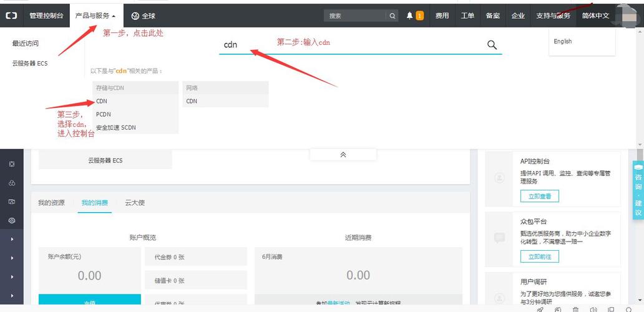Screen dimensions: 644x312
Task: Click the 储值卡 0 张 entry
Action: point(196,280)
